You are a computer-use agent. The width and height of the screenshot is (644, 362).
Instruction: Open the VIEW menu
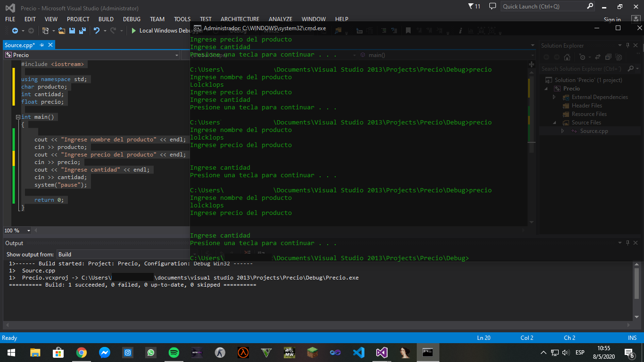click(x=51, y=19)
